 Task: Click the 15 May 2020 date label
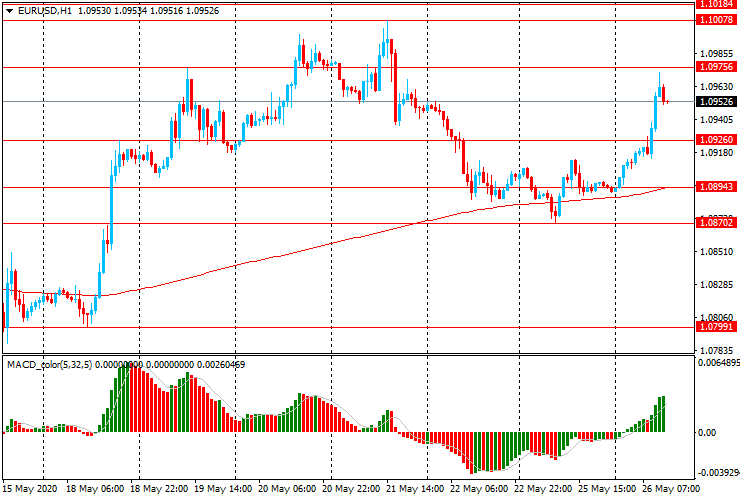click(29, 489)
